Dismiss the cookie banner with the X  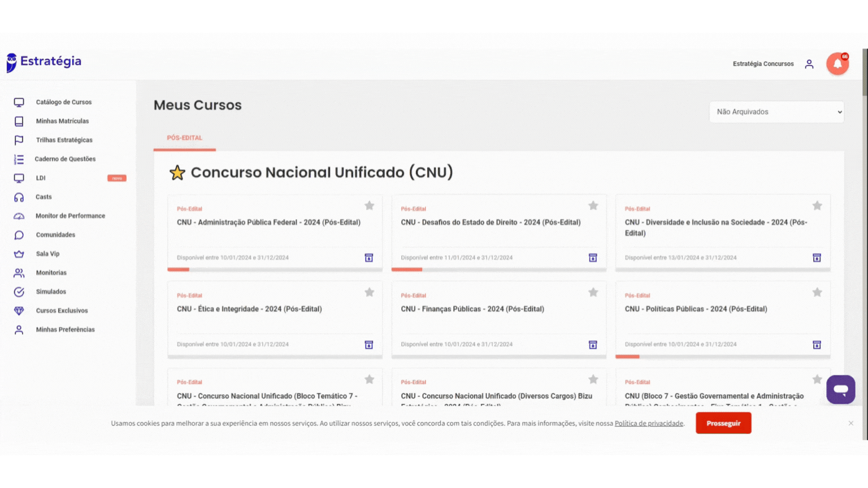pos(850,423)
